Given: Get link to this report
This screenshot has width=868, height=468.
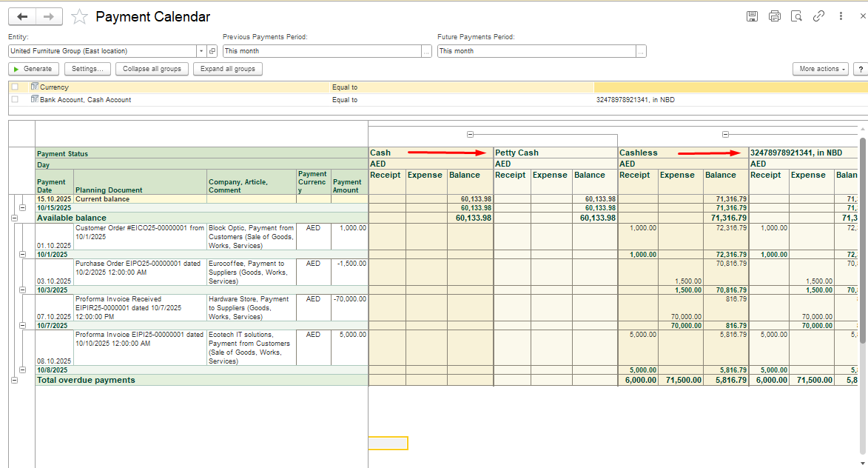Looking at the screenshot, I should pyautogui.click(x=818, y=16).
